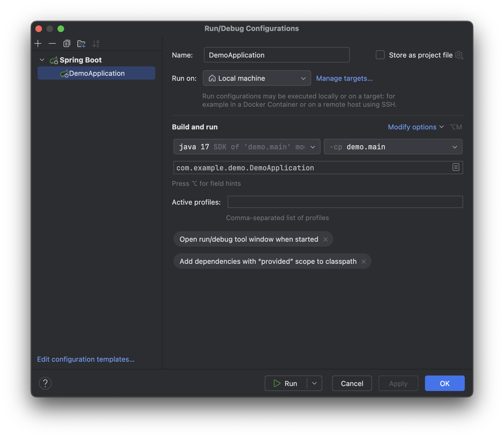This screenshot has width=504, height=438.
Task: Click the Build and run heading
Action: click(195, 127)
